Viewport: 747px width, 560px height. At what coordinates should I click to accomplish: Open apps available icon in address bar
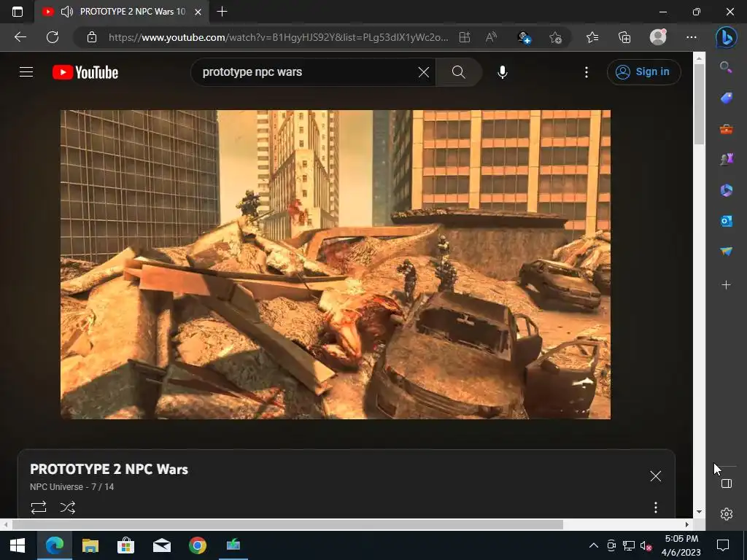pos(465,37)
